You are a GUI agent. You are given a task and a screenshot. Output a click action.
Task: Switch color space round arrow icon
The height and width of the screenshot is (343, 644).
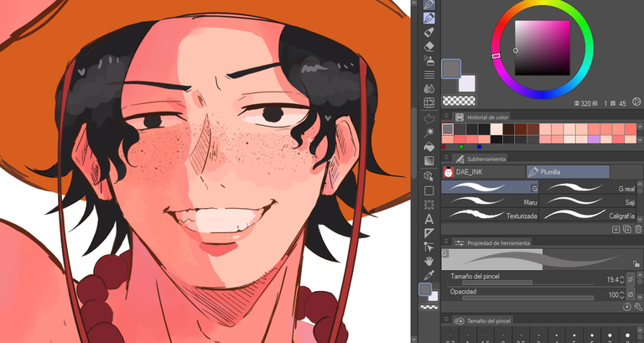pyautogui.click(x=636, y=101)
